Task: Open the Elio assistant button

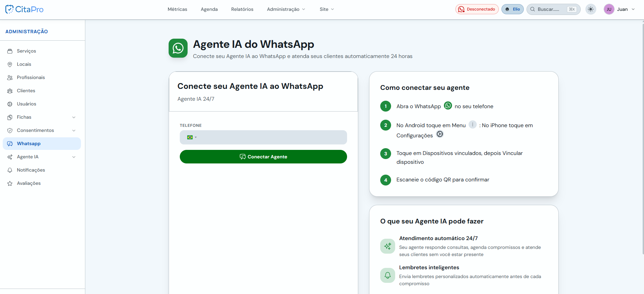Action: (513, 9)
